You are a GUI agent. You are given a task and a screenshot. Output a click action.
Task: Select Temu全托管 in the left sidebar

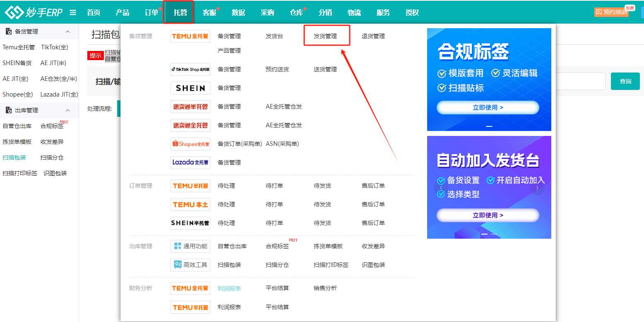click(19, 47)
